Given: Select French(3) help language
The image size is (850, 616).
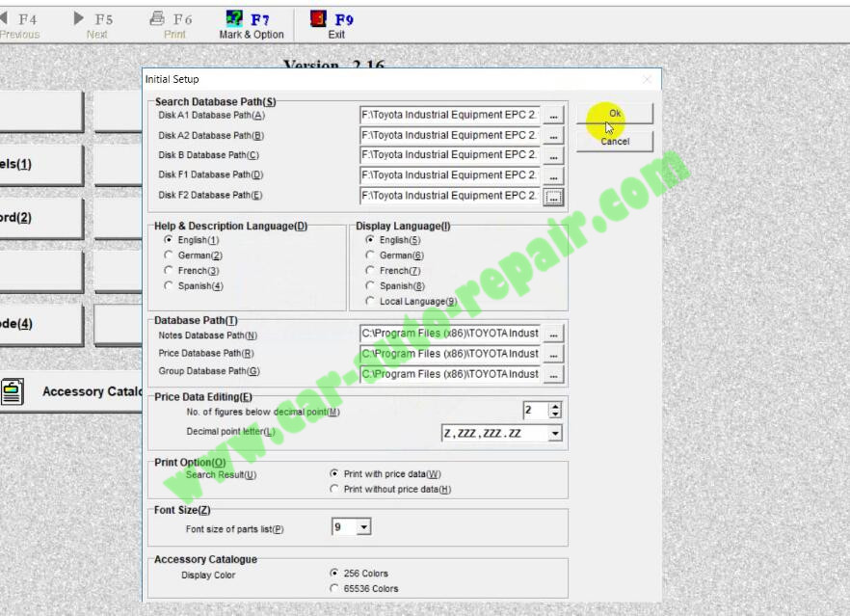Looking at the screenshot, I should (169, 270).
